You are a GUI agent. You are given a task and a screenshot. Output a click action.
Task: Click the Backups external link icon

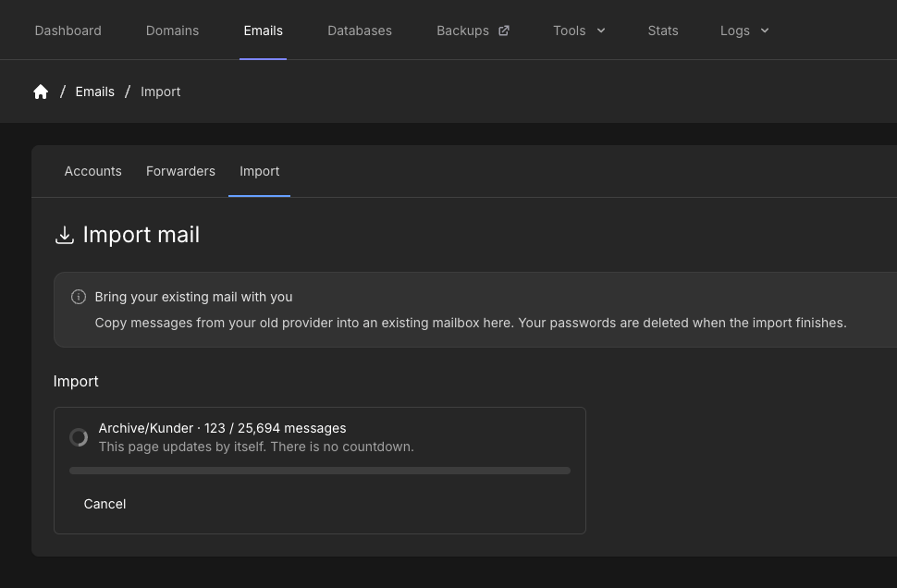point(503,31)
